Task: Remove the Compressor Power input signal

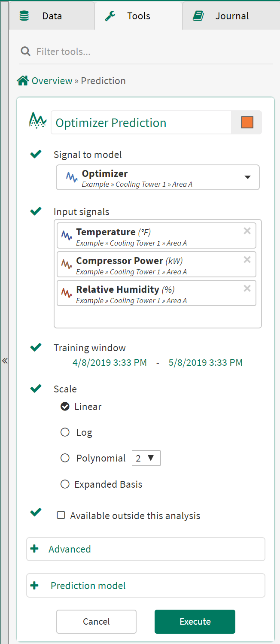Action: tap(247, 260)
